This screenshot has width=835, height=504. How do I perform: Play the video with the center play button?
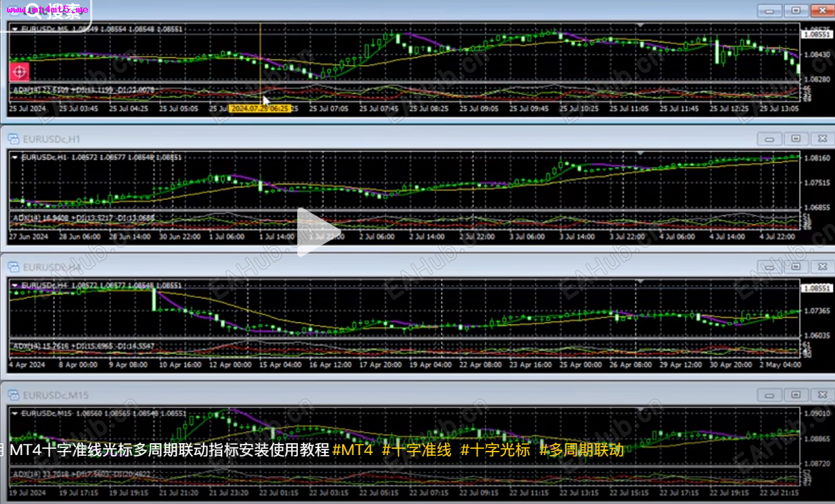[318, 232]
